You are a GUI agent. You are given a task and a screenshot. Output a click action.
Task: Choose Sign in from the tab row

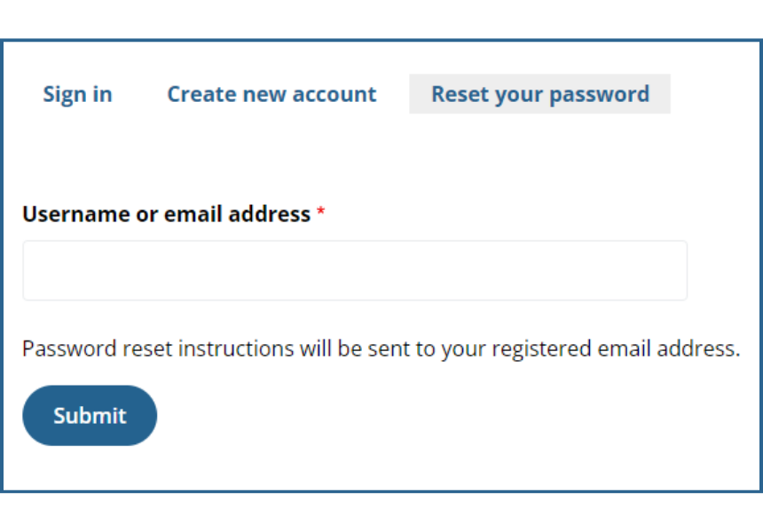(77, 94)
